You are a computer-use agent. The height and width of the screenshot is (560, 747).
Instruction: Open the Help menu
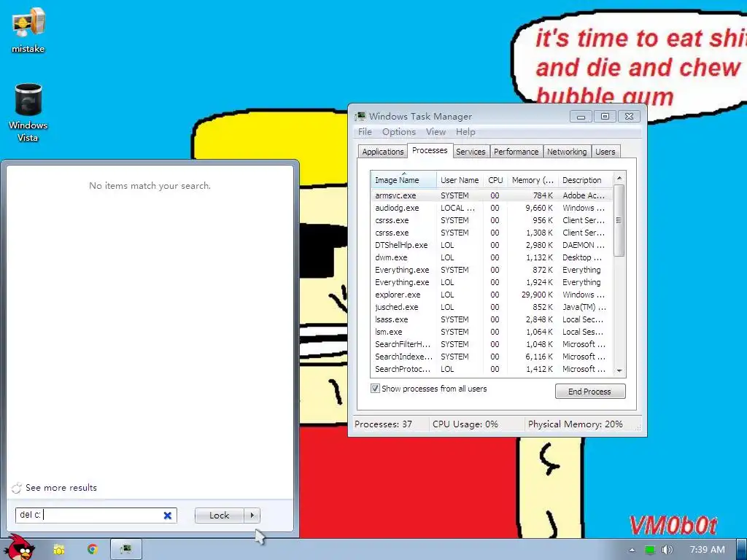[465, 132]
